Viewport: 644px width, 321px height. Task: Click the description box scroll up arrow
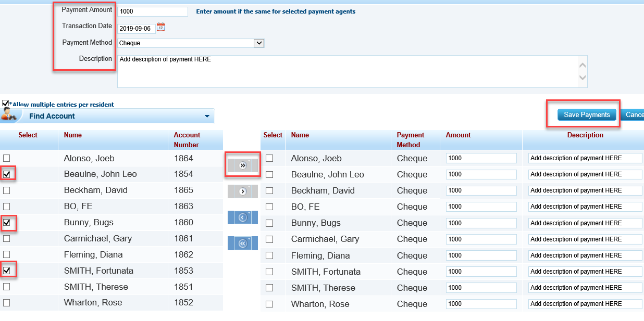[583, 66]
